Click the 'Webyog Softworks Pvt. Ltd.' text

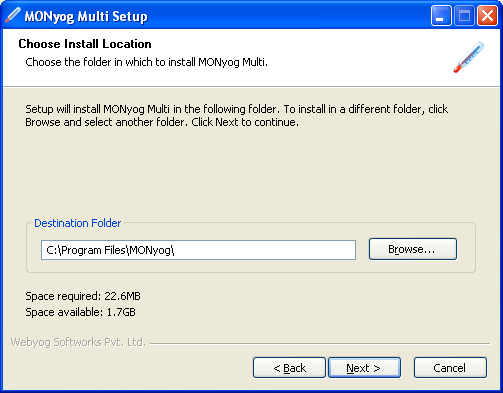click(x=78, y=342)
